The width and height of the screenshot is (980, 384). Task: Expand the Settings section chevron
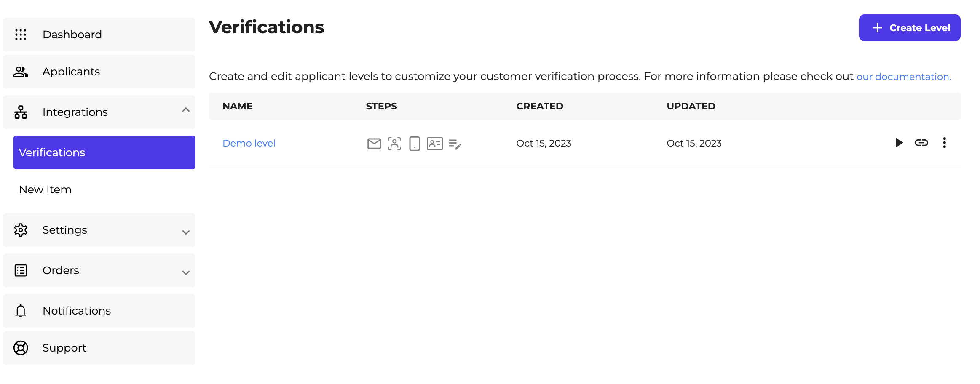[x=186, y=232]
